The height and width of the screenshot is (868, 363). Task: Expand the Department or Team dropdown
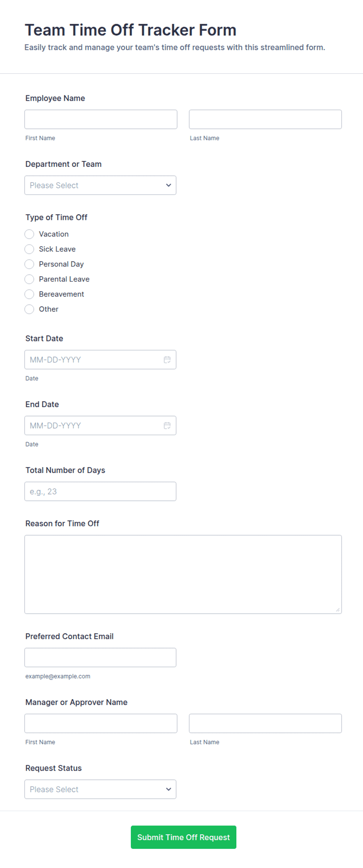[100, 185]
